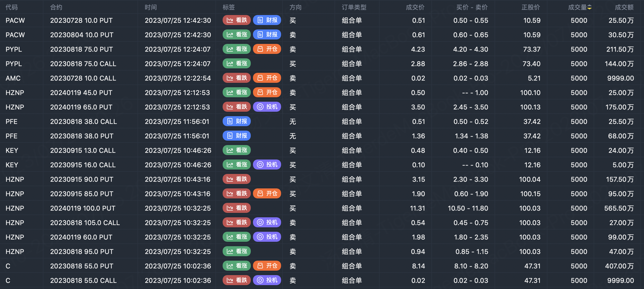The height and width of the screenshot is (289, 644).
Task: Select the AMC ticker cell
Action: pyautogui.click(x=13, y=78)
